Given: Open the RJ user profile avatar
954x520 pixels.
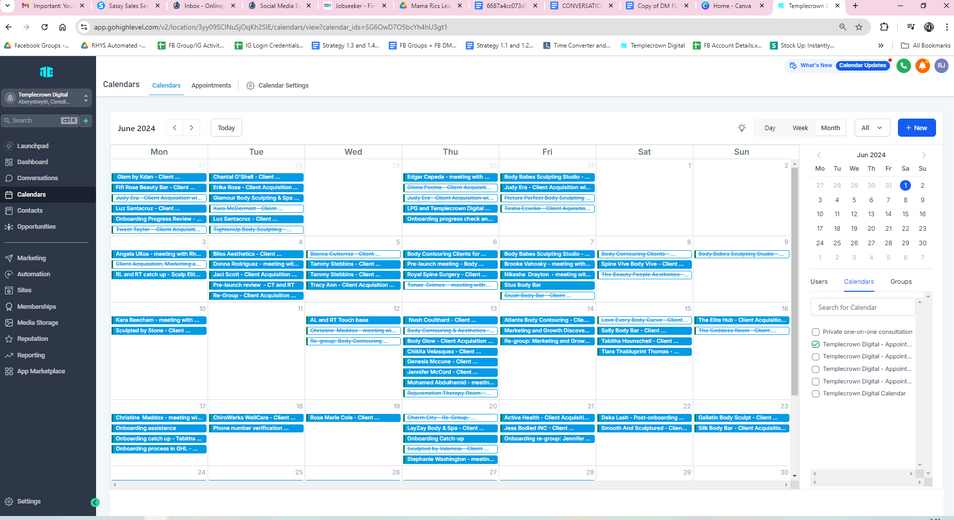Looking at the screenshot, I should pyautogui.click(x=941, y=66).
